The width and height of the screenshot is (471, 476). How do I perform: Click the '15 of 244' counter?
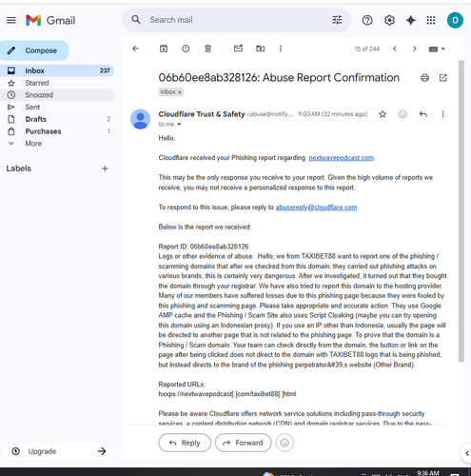[367, 49]
